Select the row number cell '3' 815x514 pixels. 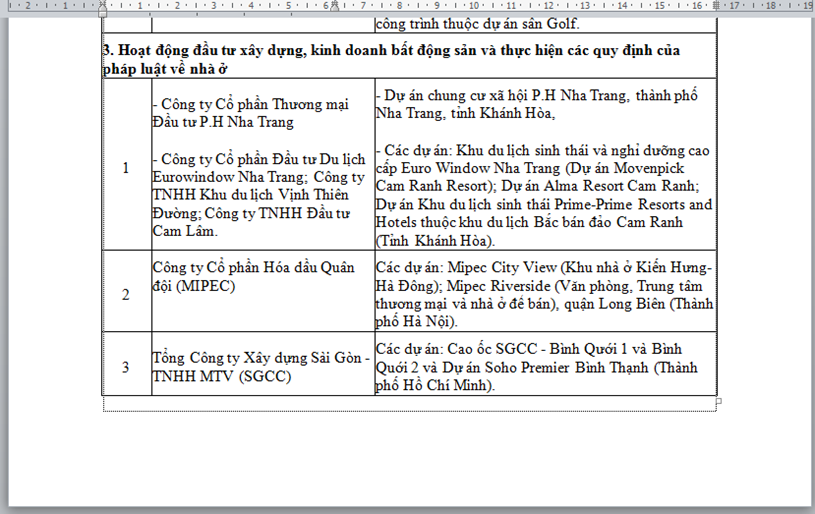pos(126,367)
